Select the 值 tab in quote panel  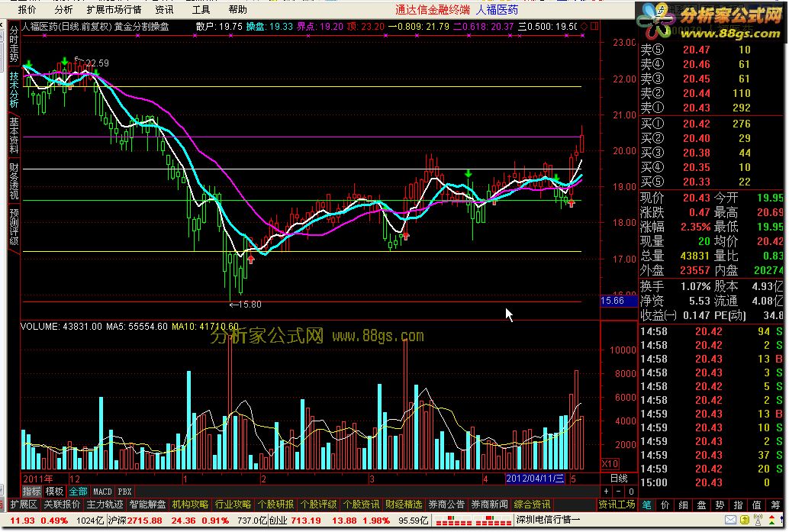(756, 505)
